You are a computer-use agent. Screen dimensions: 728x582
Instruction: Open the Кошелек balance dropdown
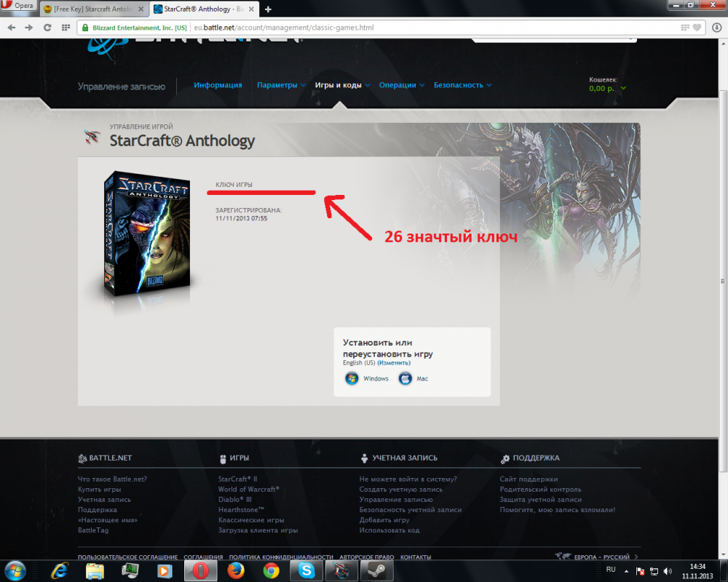tap(608, 89)
